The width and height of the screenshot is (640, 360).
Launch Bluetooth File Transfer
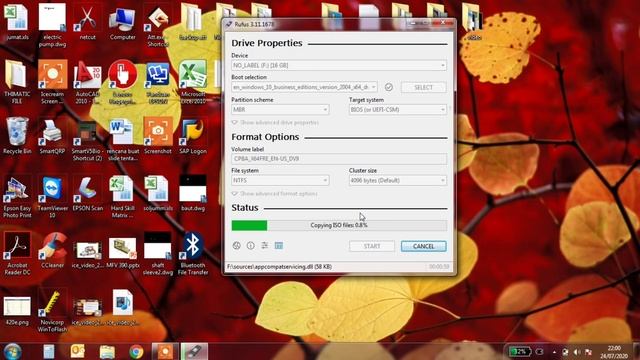point(193,254)
